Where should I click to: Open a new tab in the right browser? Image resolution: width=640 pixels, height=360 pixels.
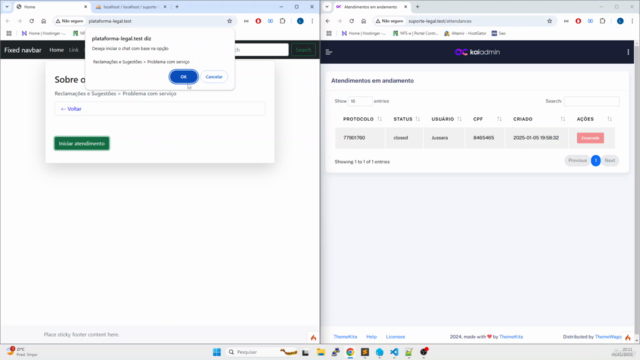coord(417,7)
